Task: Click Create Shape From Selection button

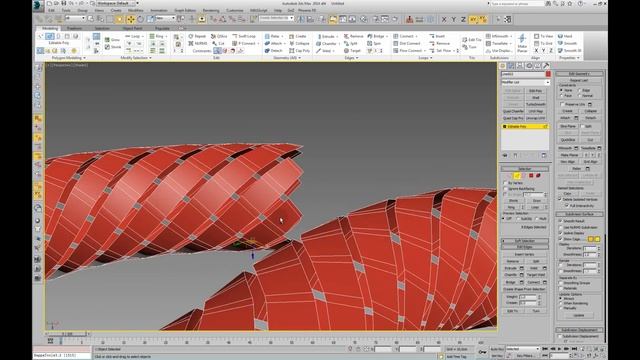Action: pyautogui.click(x=524, y=289)
